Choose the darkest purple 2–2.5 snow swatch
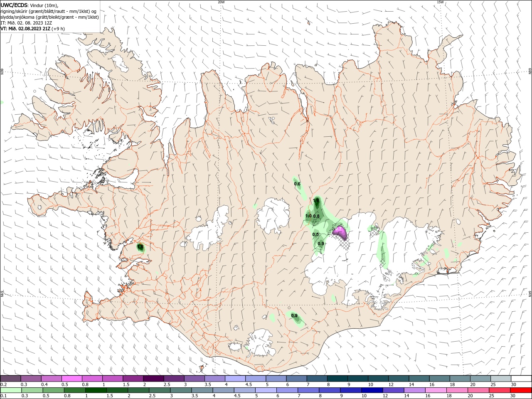The width and height of the screenshot is (532, 399). click(x=153, y=379)
